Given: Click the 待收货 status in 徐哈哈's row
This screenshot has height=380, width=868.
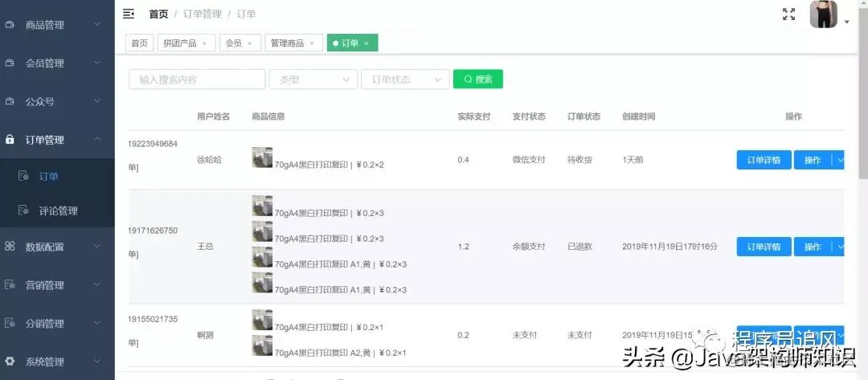Looking at the screenshot, I should (579, 160).
